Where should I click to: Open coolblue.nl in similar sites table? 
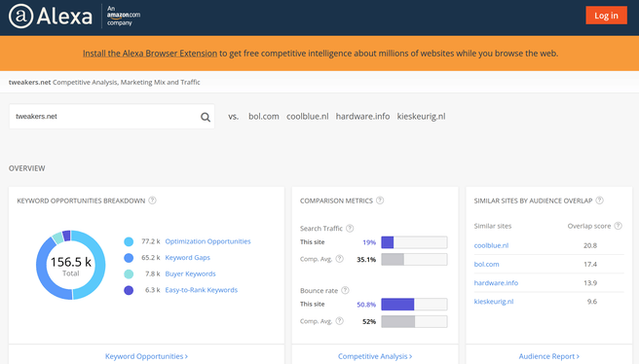click(x=491, y=245)
